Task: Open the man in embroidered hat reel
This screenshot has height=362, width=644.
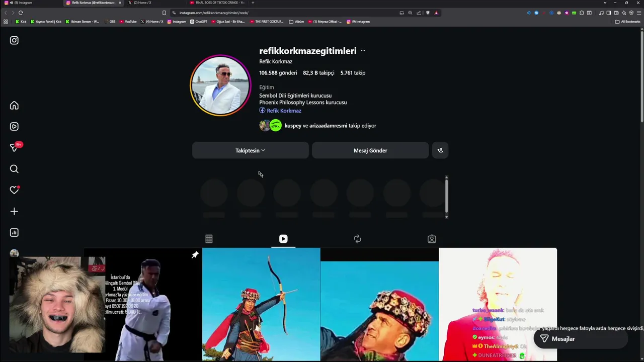Action: (x=379, y=304)
